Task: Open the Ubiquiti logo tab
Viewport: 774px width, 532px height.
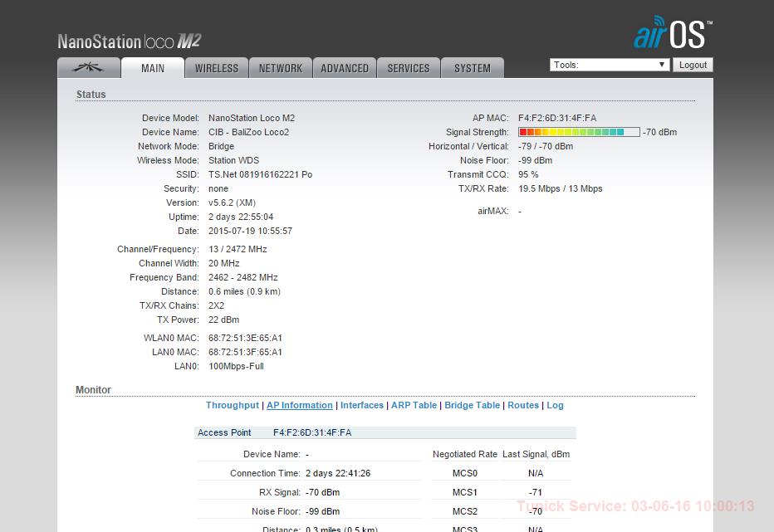Action: coord(89,68)
